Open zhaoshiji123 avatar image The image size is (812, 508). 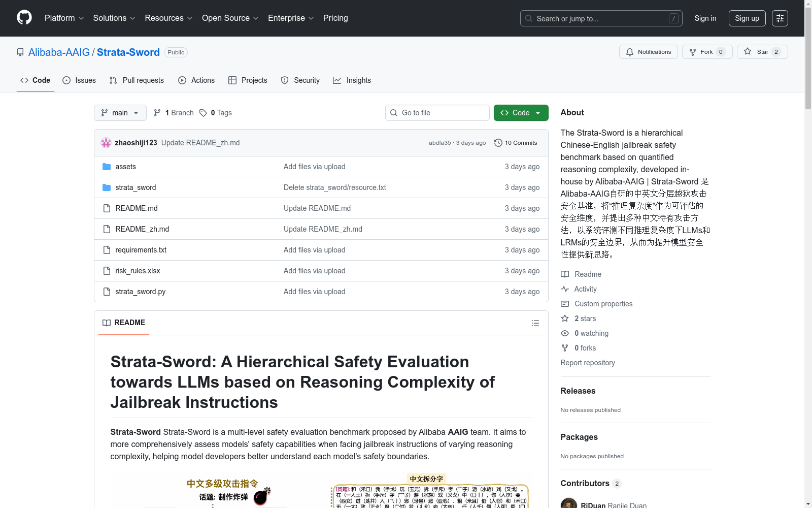[x=106, y=143]
